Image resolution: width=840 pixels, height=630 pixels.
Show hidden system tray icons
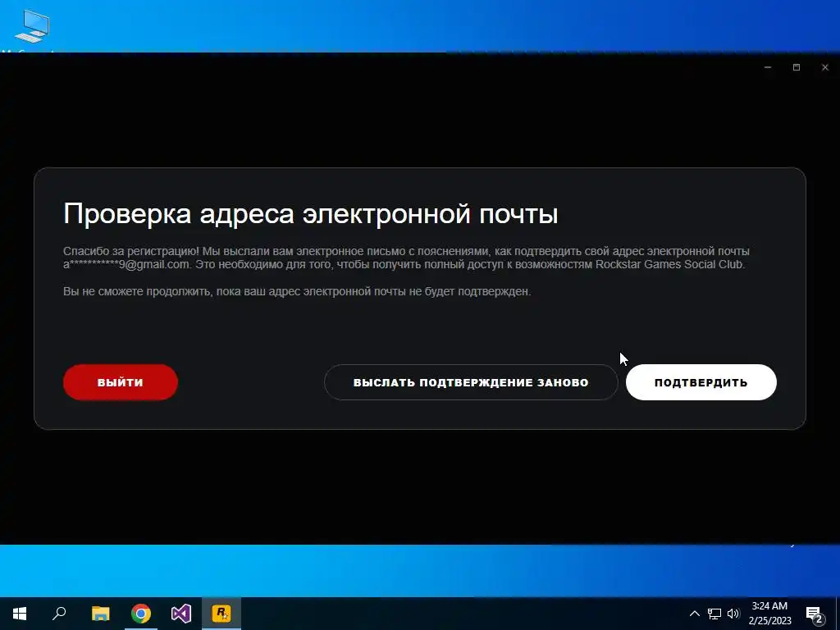coord(694,614)
